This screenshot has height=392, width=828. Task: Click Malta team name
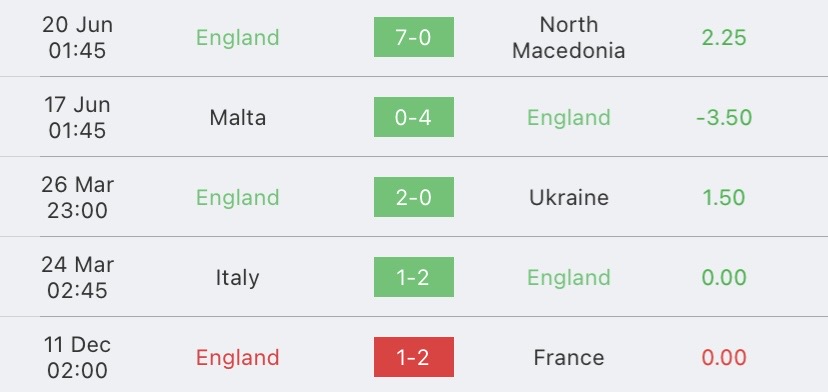coord(238,117)
